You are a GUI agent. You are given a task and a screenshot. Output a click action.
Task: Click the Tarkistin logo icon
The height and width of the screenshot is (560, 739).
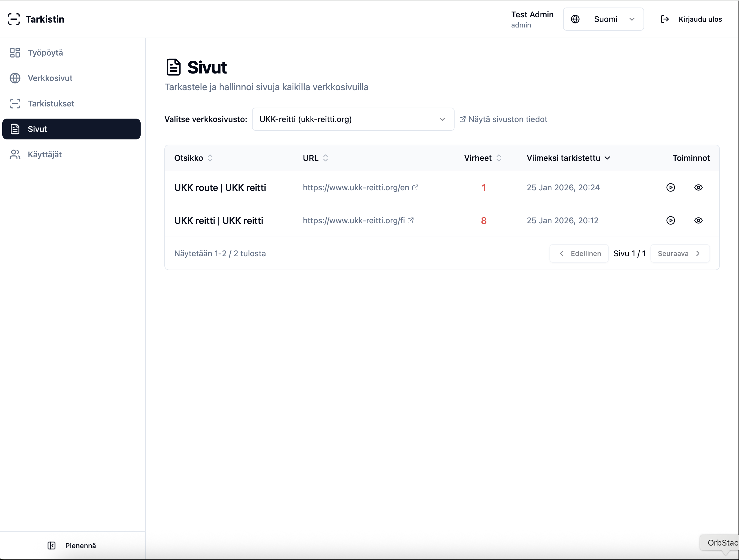pyautogui.click(x=14, y=19)
